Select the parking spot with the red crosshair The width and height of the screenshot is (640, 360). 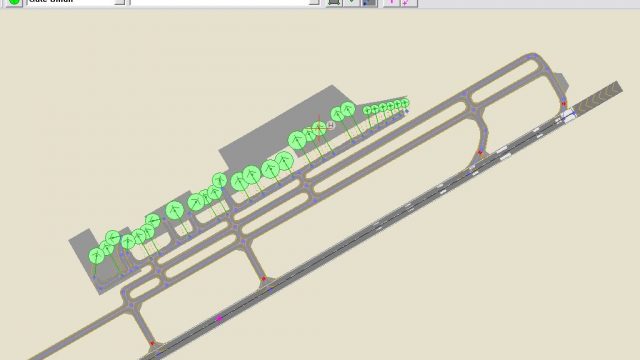pos(319,128)
